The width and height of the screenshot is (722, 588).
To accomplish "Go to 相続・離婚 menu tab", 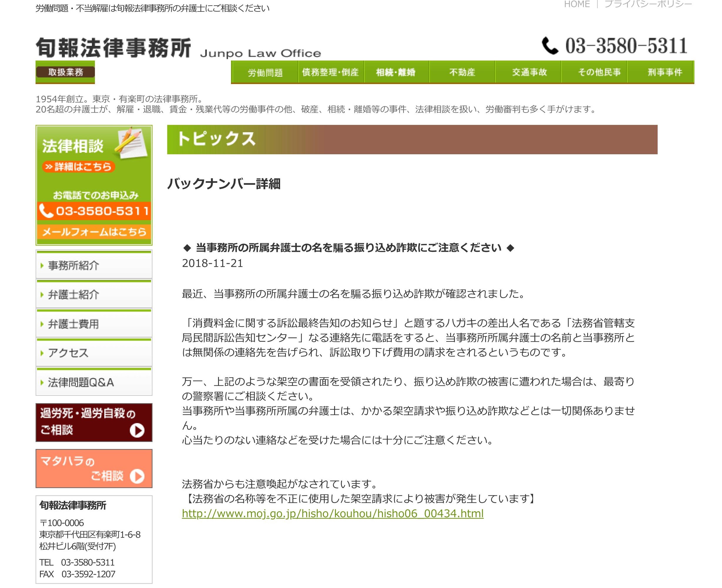I will click(396, 73).
